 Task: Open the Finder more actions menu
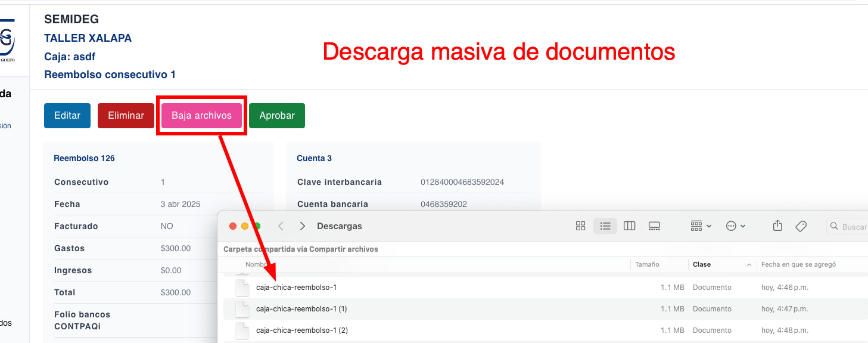[736, 226]
